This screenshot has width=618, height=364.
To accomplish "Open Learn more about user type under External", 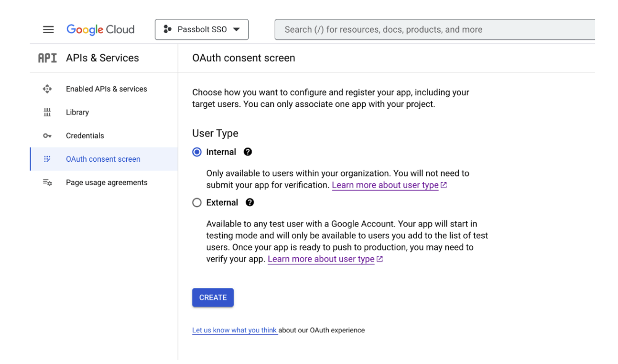I will pos(321,259).
